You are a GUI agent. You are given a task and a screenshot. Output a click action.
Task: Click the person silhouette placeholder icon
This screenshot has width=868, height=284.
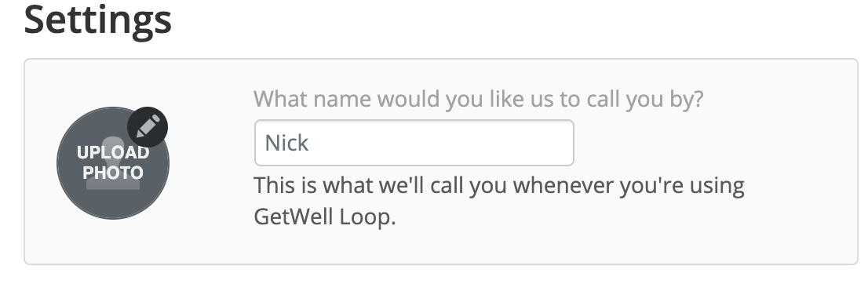(113, 162)
